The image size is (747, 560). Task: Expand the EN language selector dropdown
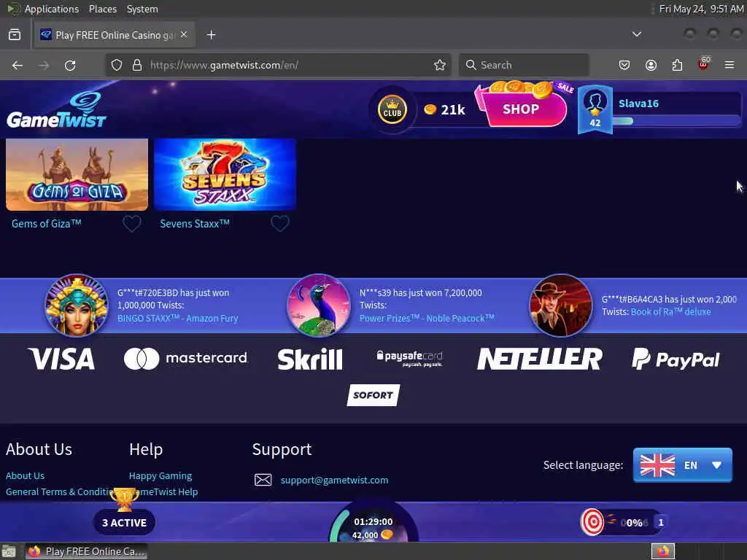coord(682,465)
